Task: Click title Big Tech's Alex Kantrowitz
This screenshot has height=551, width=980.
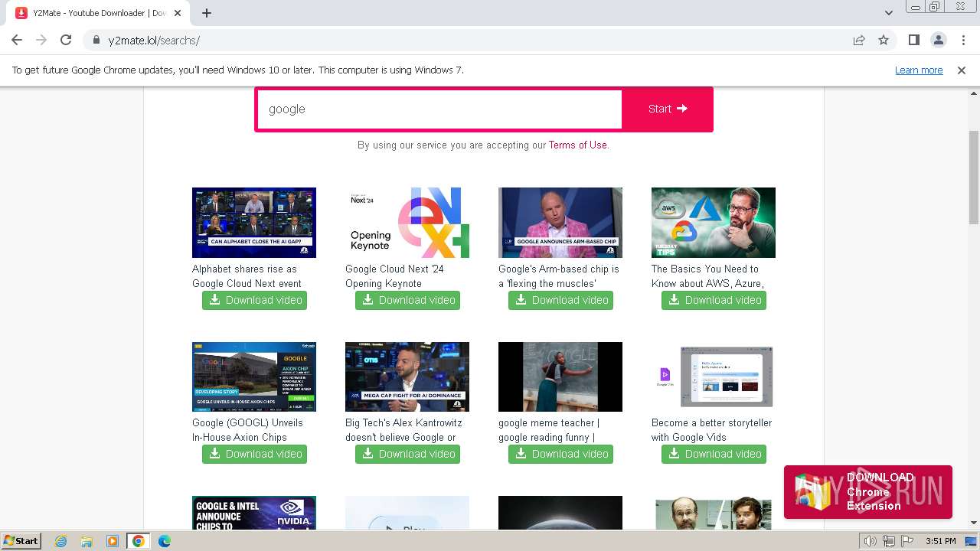Action: pyautogui.click(x=403, y=430)
